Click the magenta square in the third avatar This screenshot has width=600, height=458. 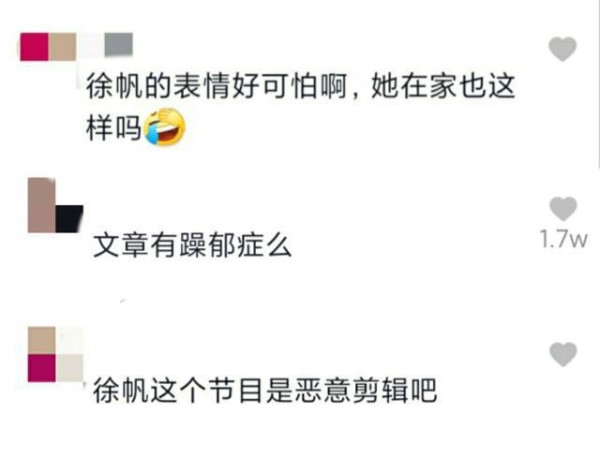pos(41,368)
